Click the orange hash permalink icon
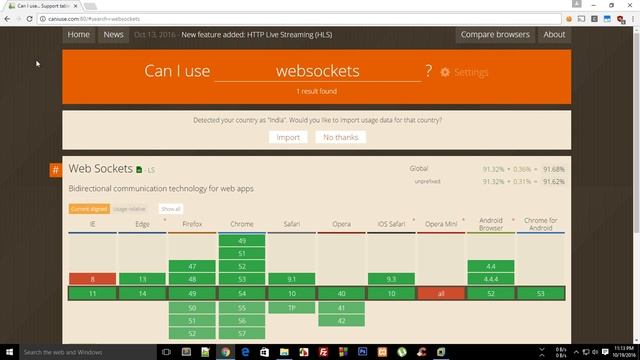640x360 pixels. point(56,170)
